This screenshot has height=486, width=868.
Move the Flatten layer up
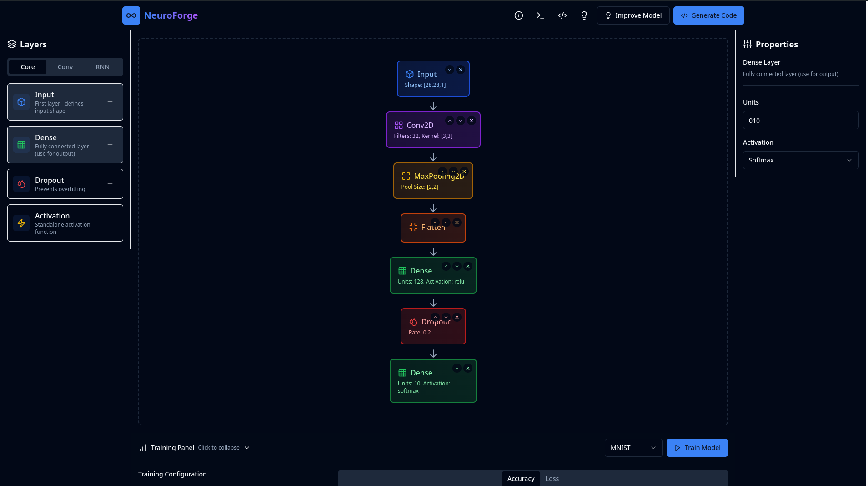click(435, 223)
